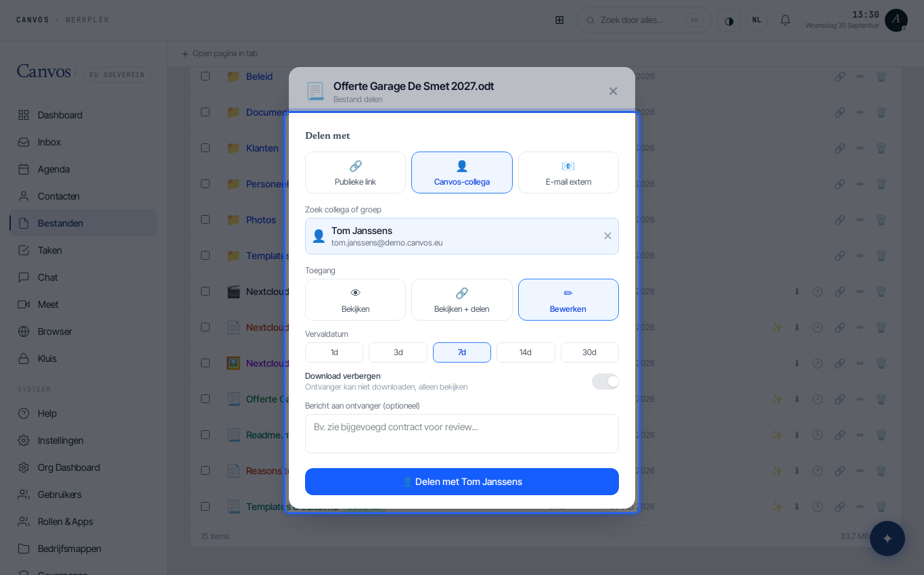
Task: Toggle the dark/light theme icon
Action: (729, 20)
